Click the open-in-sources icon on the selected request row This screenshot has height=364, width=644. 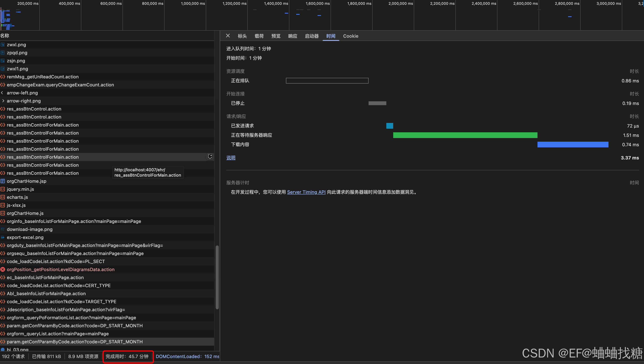210,156
